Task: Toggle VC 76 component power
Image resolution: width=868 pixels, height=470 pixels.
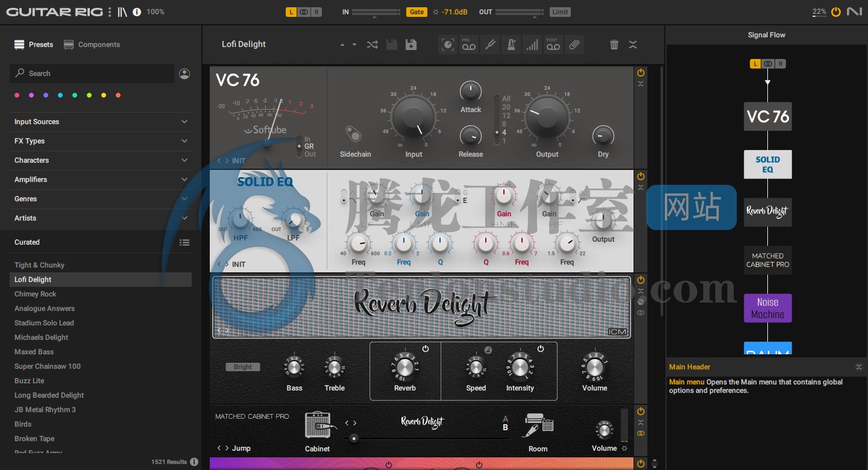Action: click(641, 72)
